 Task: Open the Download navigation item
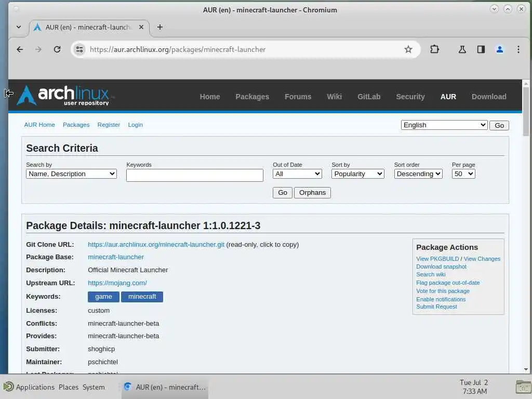click(x=489, y=97)
